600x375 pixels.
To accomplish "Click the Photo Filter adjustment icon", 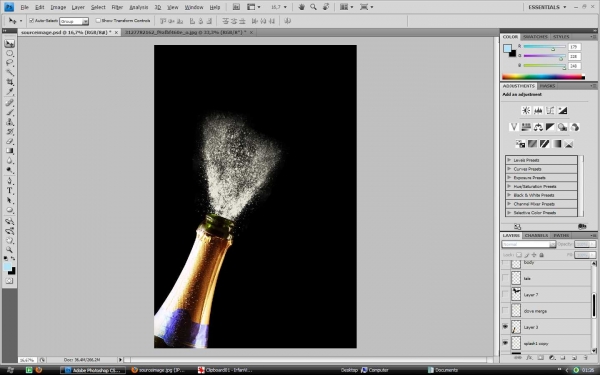I will tap(562, 127).
